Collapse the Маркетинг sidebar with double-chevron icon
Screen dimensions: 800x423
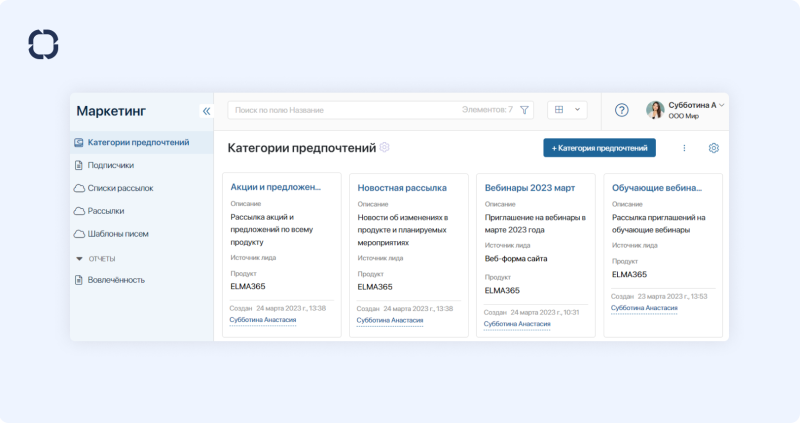pyautogui.click(x=206, y=111)
